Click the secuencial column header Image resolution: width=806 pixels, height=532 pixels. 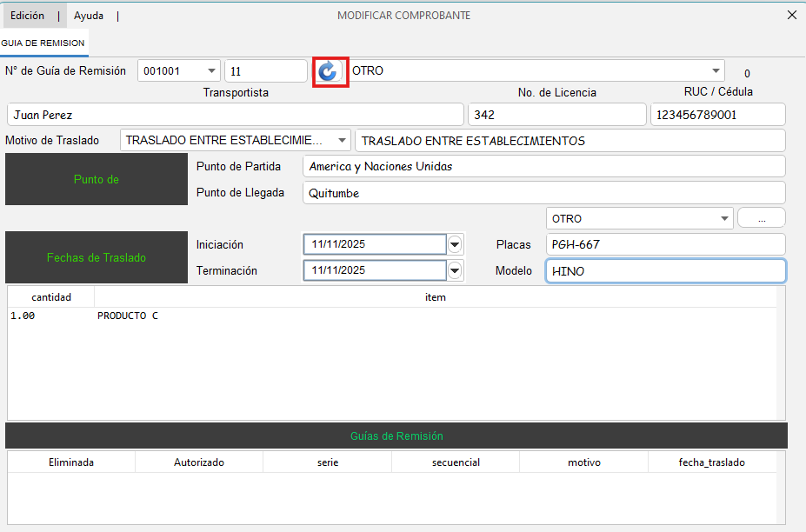(456, 462)
